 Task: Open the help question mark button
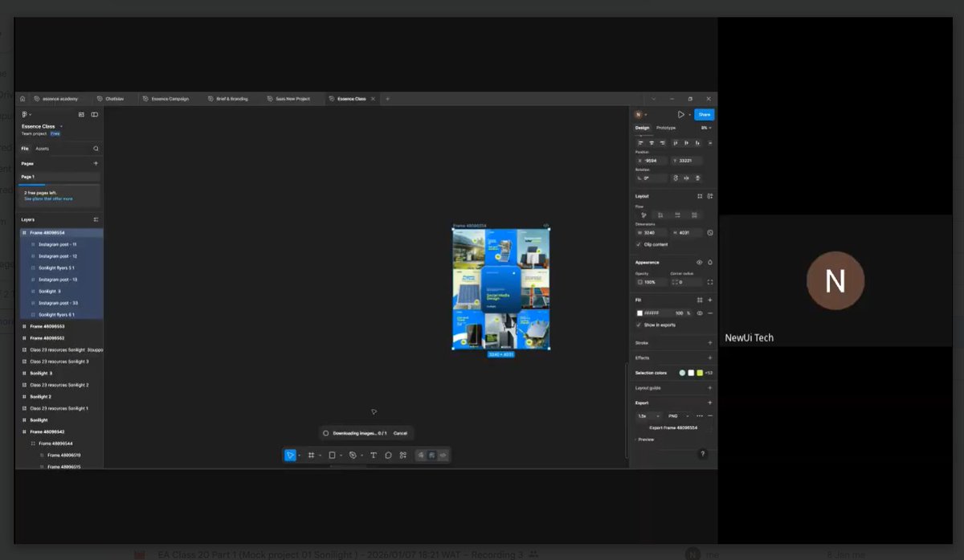pyautogui.click(x=703, y=454)
